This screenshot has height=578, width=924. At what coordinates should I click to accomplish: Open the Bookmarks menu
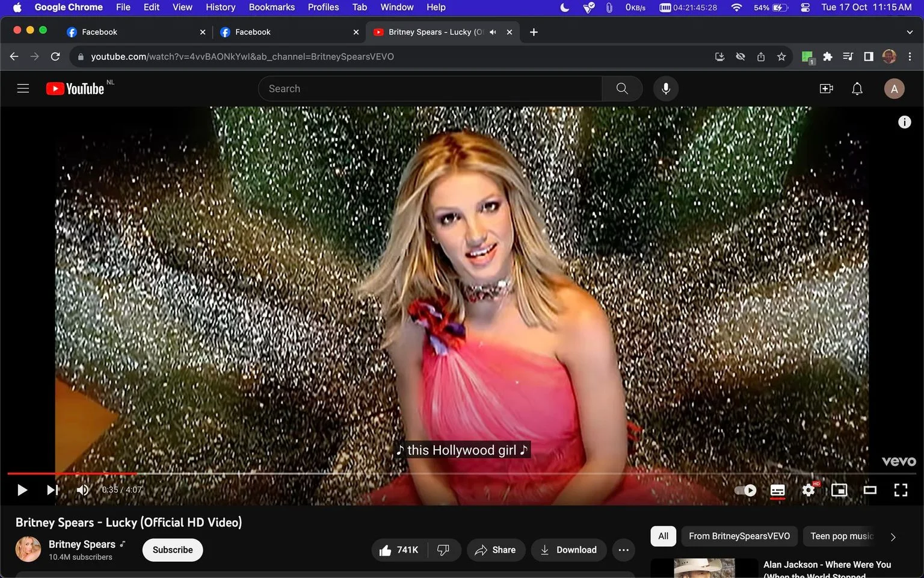pos(271,7)
